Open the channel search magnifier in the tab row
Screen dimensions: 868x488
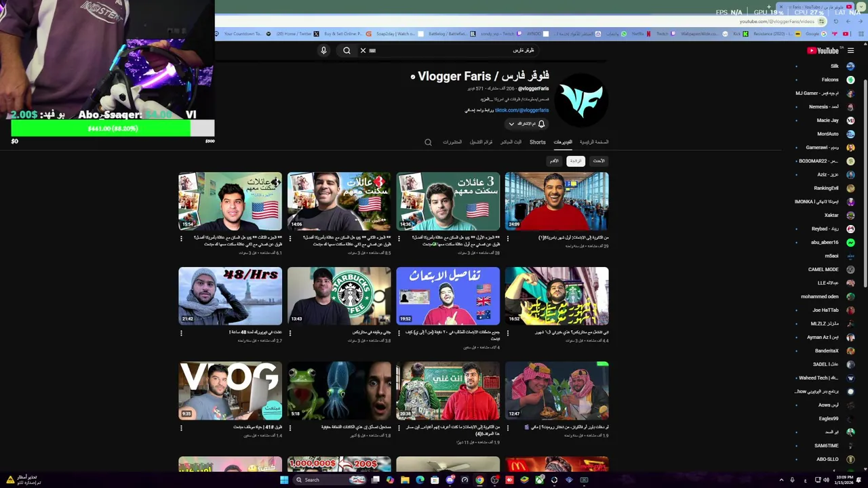click(428, 142)
